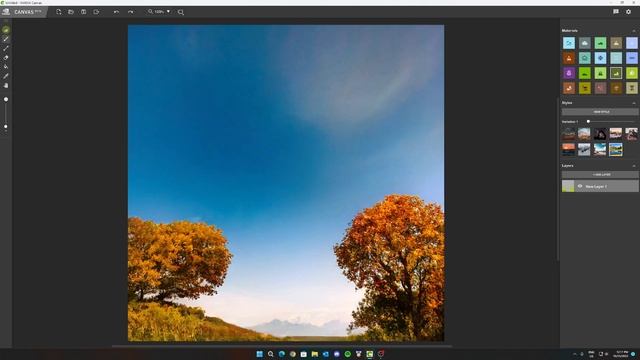This screenshot has height=360, width=640.
Task: Click the right panel vertical scrollbar
Action: tap(558, 178)
